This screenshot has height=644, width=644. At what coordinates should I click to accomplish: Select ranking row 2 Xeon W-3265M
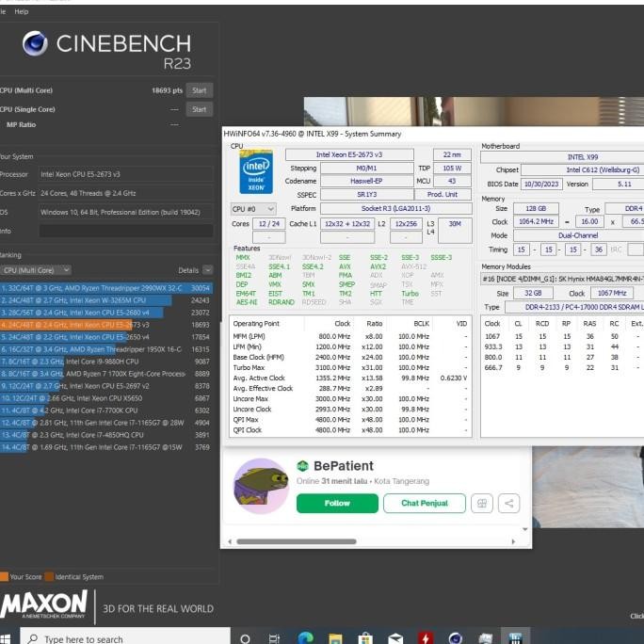[106, 300]
